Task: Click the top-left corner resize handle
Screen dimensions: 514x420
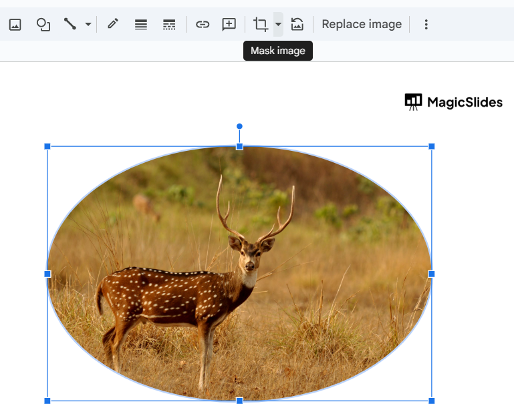Action: coord(47,146)
